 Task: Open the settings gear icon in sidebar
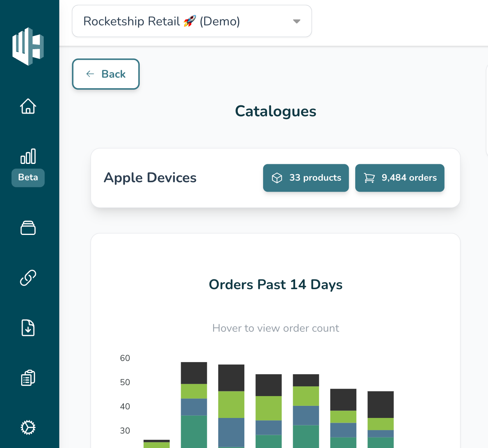tap(28, 427)
